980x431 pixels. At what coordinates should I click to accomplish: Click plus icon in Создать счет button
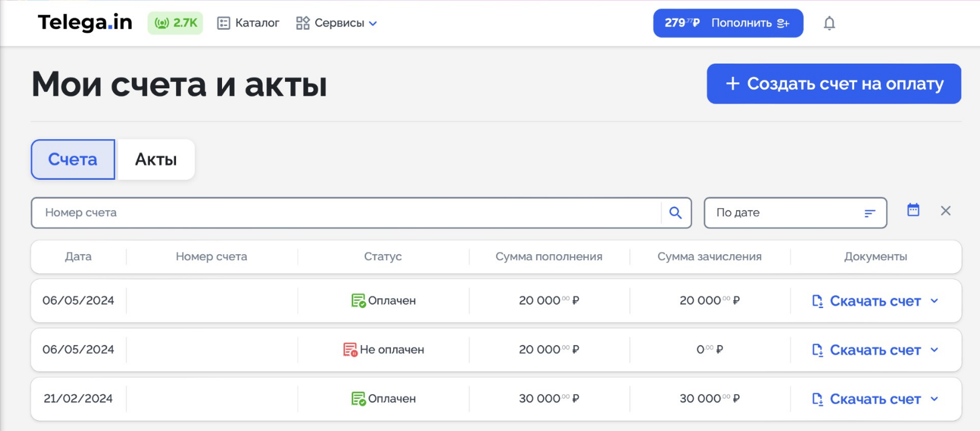[x=733, y=84]
